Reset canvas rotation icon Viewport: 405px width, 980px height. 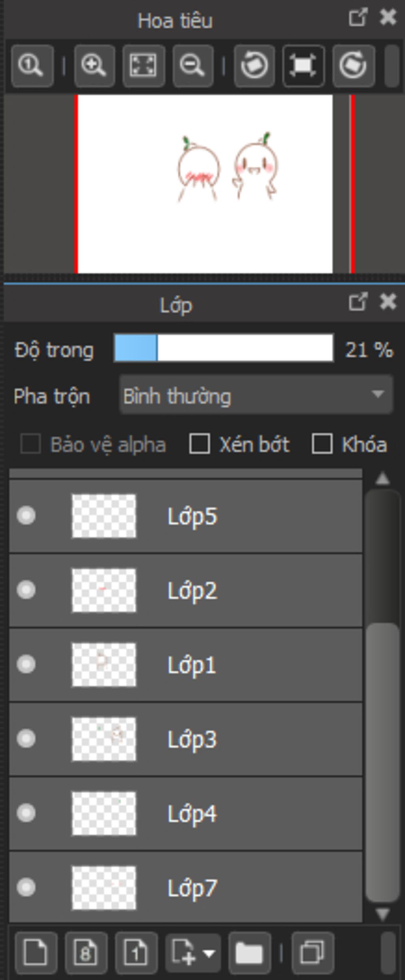coord(304,66)
